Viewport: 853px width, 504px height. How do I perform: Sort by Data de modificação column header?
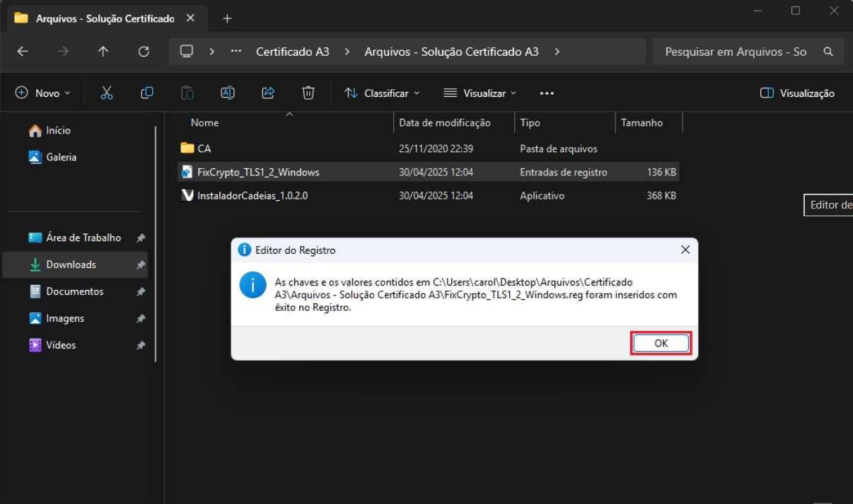[x=445, y=122]
